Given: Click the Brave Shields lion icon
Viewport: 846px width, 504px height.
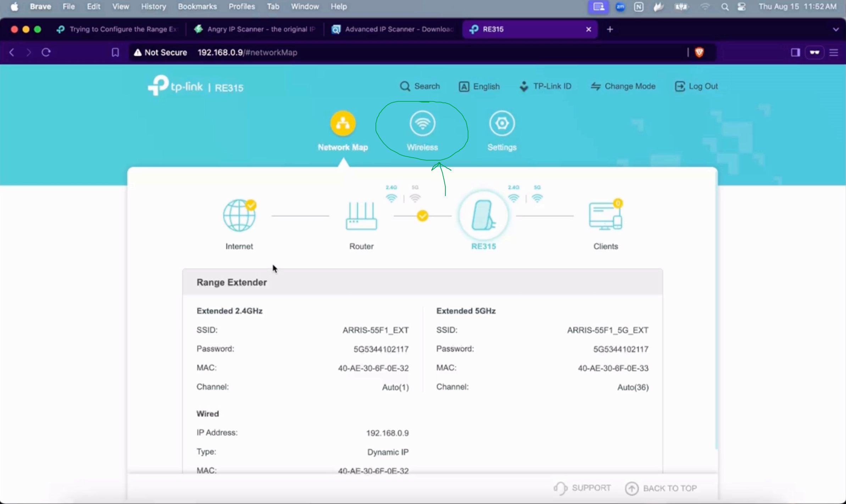Looking at the screenshot, I should point(699,52).
